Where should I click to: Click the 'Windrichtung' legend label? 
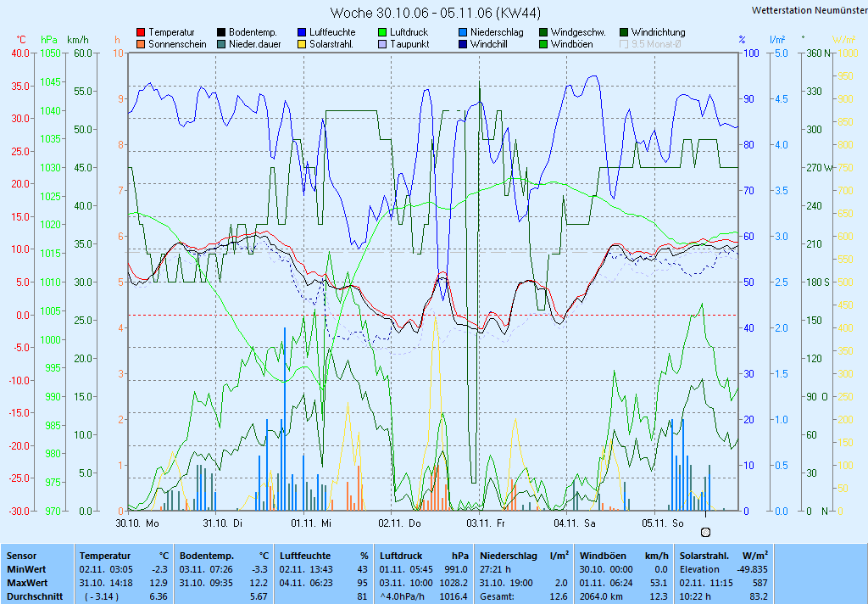[x=658, y=33]
